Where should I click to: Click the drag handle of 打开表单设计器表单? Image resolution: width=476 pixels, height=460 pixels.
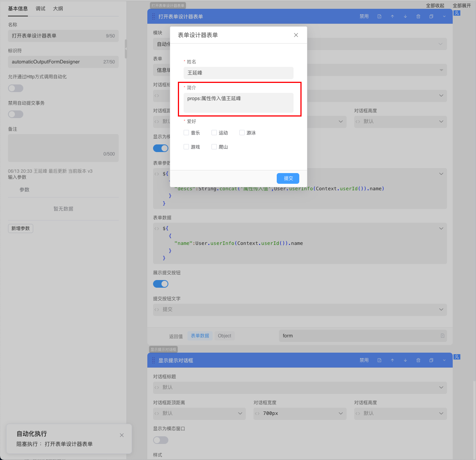(153, 16)
